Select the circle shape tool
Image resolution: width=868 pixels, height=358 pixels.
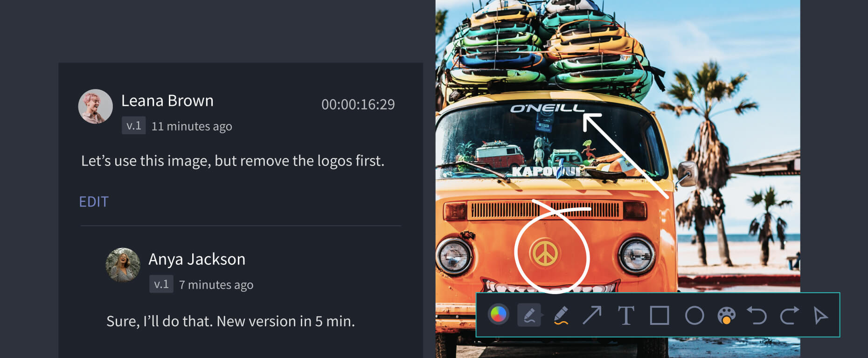pyautogui.click(x=694, y=316)
